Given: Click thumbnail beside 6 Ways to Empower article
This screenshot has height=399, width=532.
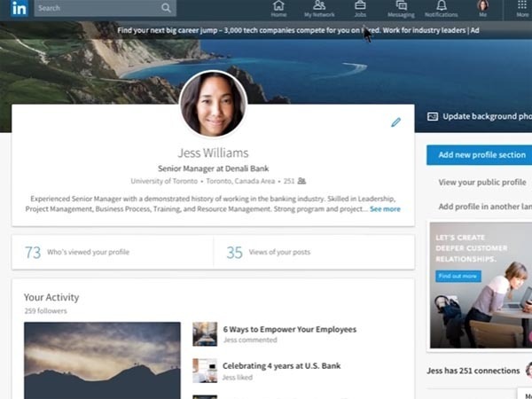Looking at the screenshot, I should 205,334.
